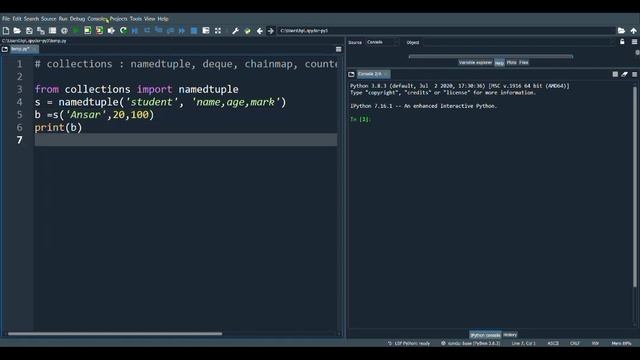Open the Search menu

pyautogui.click(x=31, y=19)
